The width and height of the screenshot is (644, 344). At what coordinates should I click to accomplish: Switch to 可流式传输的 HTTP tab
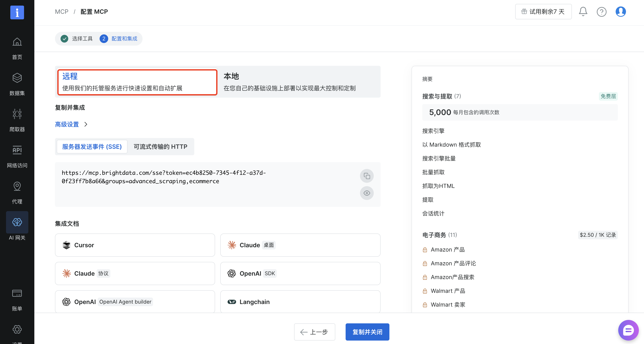160,147
